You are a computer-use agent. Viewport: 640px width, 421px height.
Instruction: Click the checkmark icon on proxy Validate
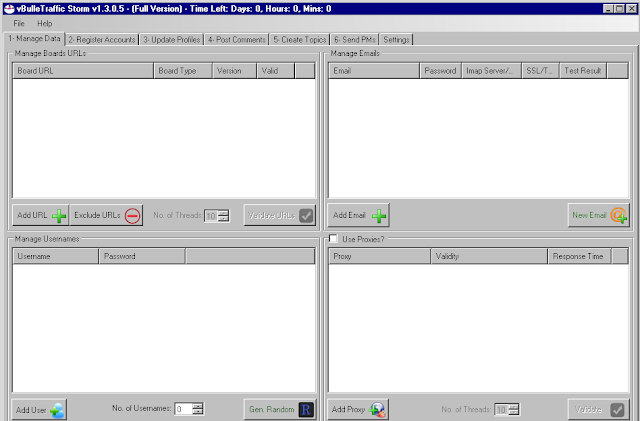point(617,409)
